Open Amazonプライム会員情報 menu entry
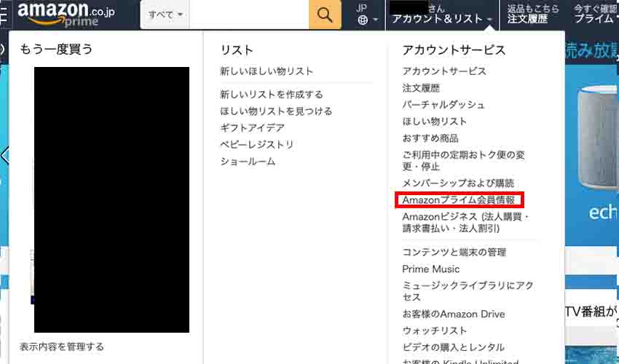Screen dimensions: 619x364 [459, 199]
